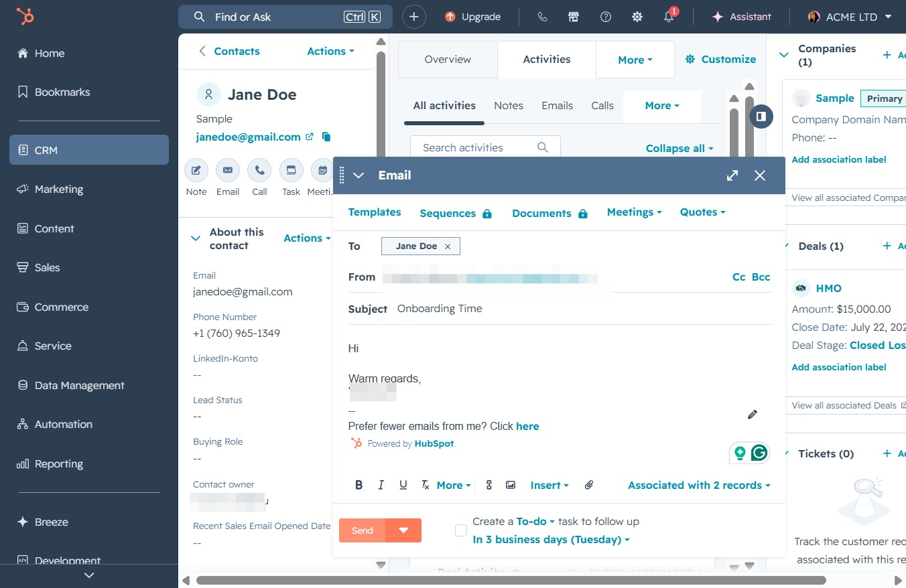Send the email

[363, 530]
